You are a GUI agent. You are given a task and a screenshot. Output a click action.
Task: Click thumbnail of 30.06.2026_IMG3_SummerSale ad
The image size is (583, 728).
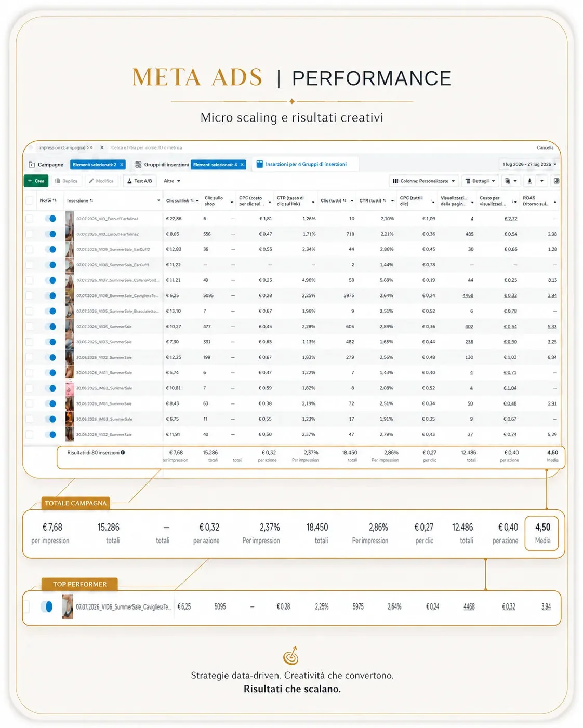point(70,419)
